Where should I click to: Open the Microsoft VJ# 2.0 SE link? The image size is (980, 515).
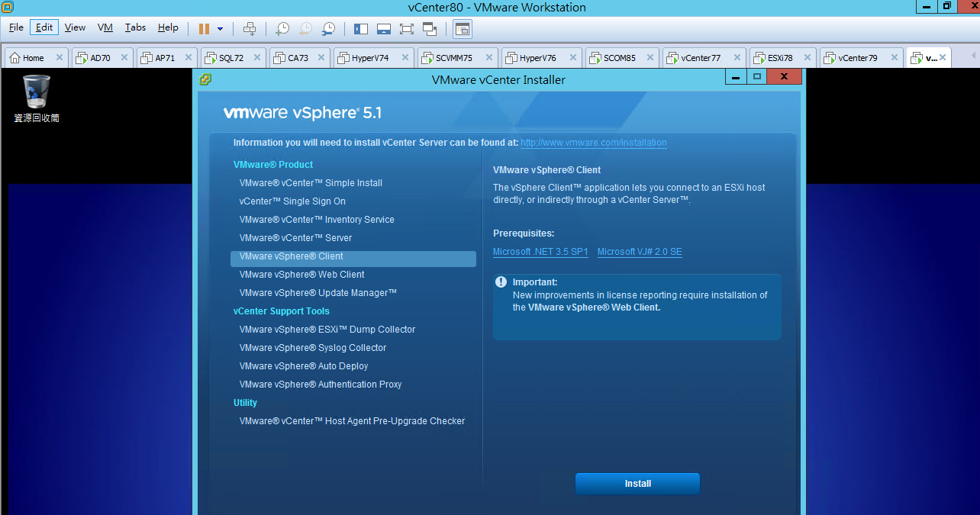(x=640, y=252)
